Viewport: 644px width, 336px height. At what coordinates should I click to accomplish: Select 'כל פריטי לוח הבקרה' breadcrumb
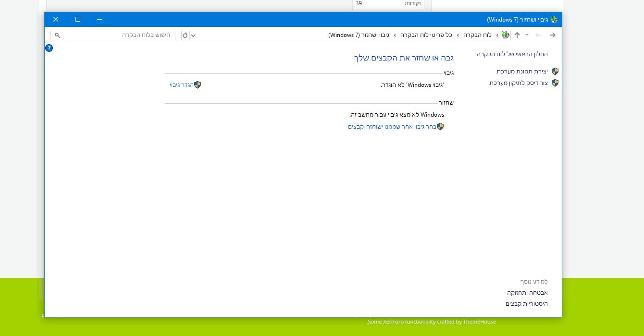426,35
